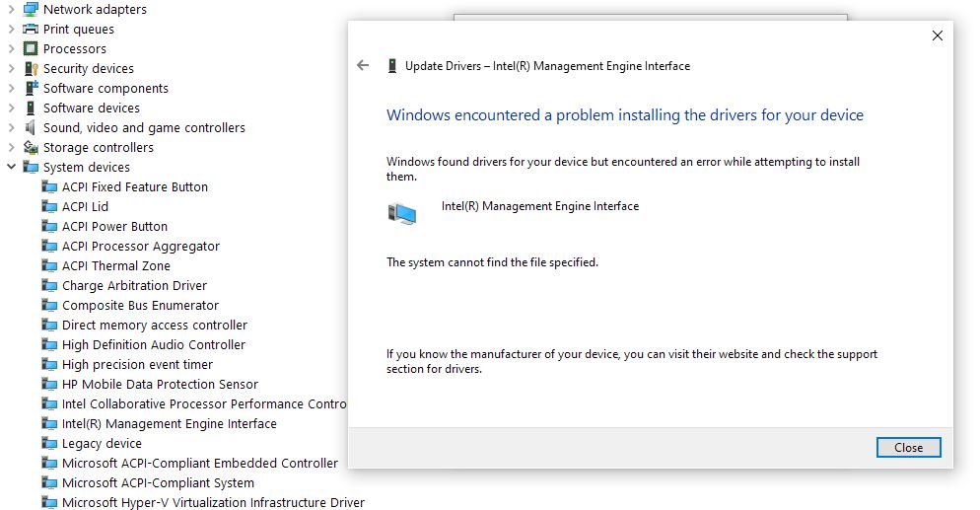Screen dimensions: 980x510
Task: Expand the Security devices category
Action: (x=11, y=69)
